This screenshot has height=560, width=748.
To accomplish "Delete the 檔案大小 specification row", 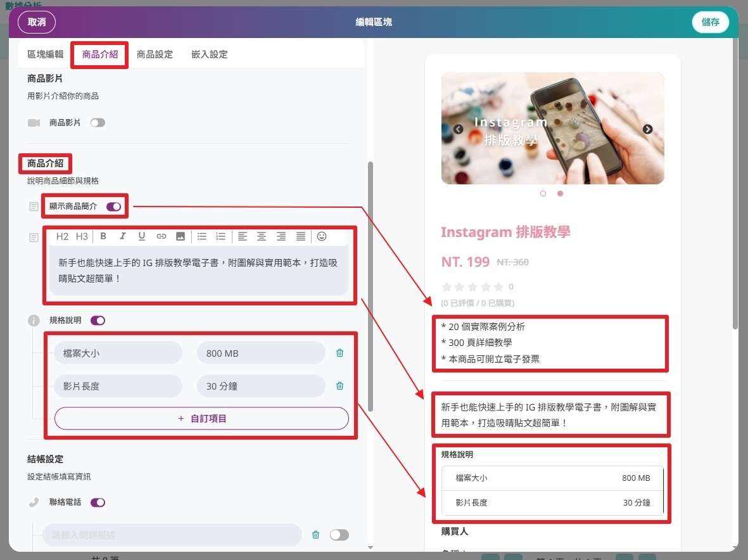I will 339,353.
